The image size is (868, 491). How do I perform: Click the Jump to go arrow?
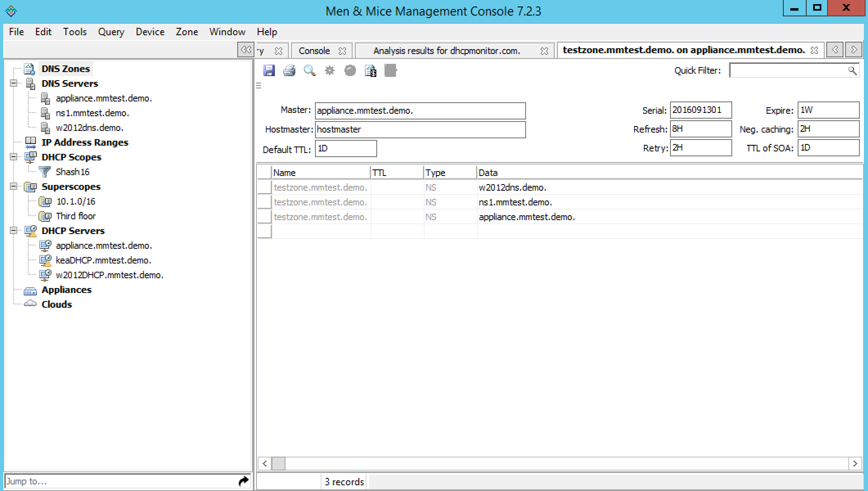point(243,481)
